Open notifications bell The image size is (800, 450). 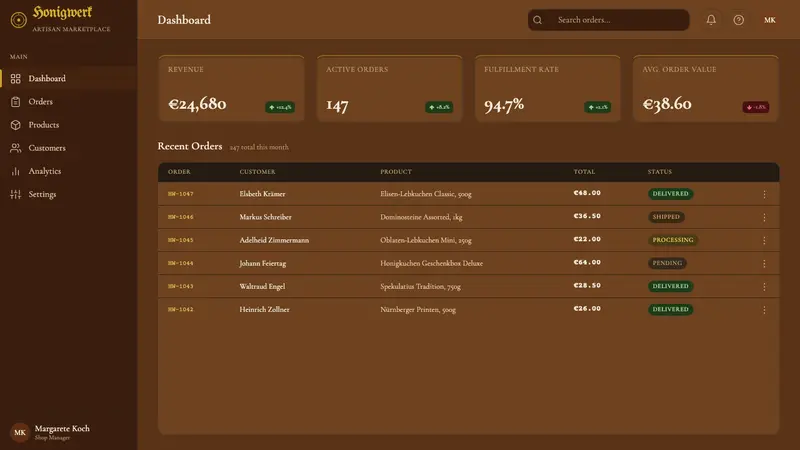tap(711, 20)
